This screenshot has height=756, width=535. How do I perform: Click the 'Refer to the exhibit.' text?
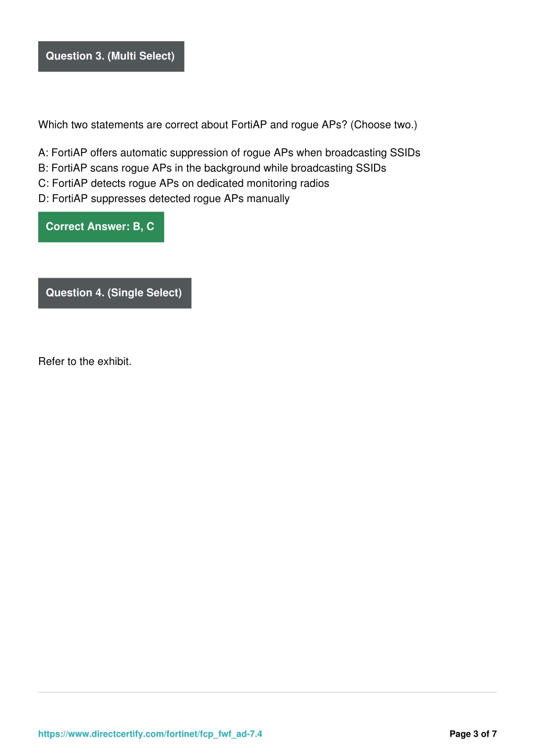point(85,361)
